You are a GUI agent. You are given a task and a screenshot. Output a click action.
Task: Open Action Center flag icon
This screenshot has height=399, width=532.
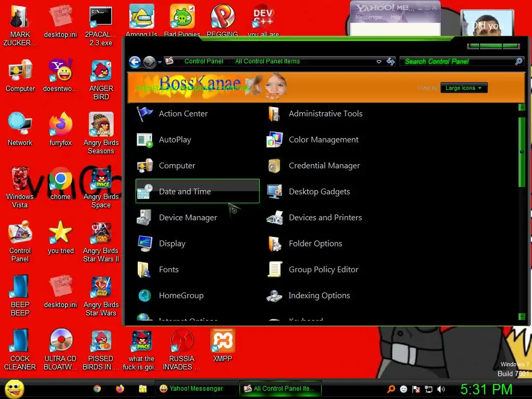(145, 114)
